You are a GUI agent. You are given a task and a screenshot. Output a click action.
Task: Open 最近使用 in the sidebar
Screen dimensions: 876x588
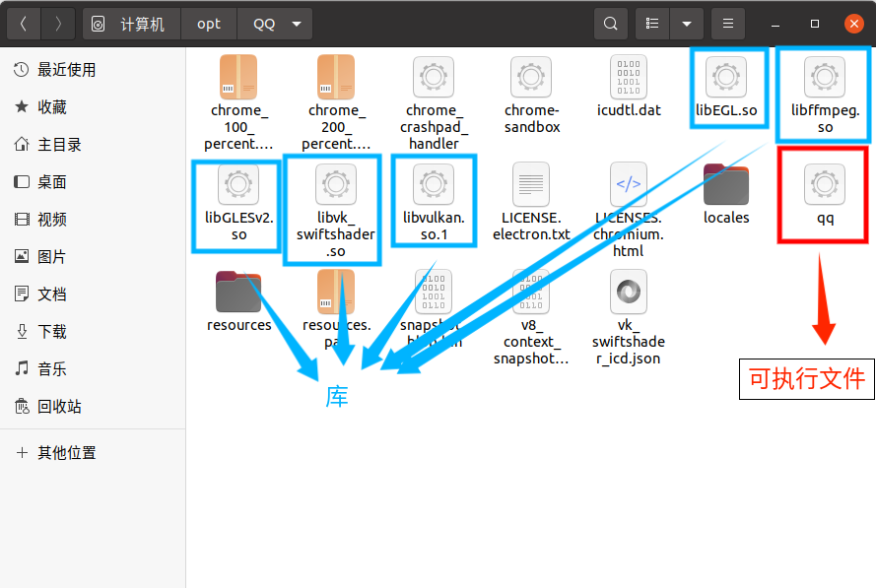93,70
